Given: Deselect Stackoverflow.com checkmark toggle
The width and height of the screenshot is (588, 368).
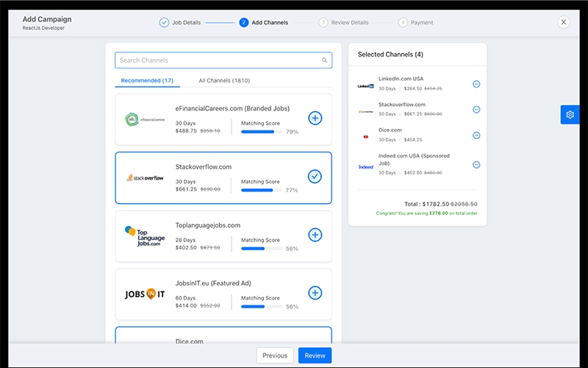Looking at the screenshot, I should click(315, 177).
